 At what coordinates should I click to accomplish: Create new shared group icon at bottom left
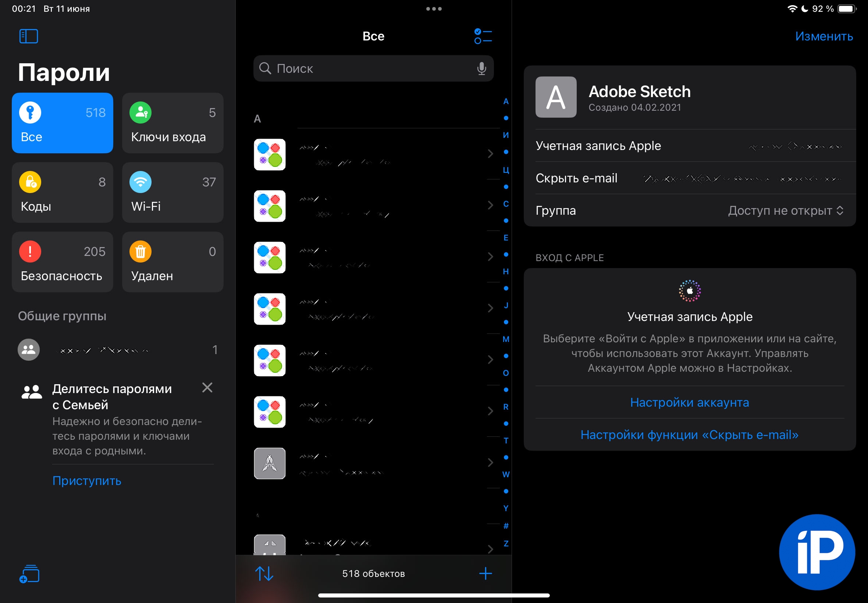click(29, 574)
